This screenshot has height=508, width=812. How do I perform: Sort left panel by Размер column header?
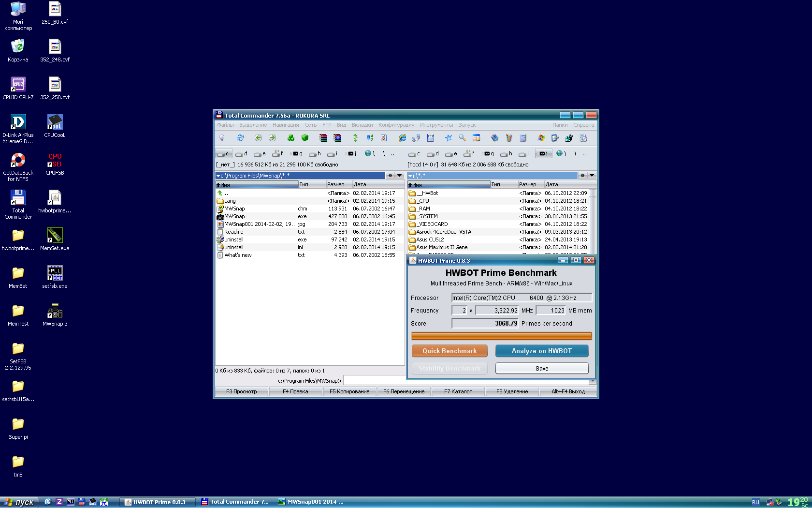click(x=339, y=184)
